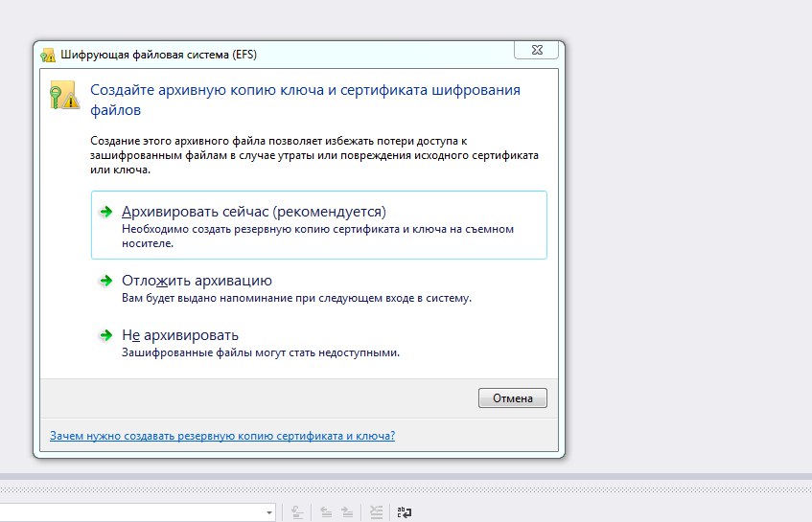The width and height of the screenshot is (812, 522).
Task: Close the EFS dialog window
Action: (536, 50)
